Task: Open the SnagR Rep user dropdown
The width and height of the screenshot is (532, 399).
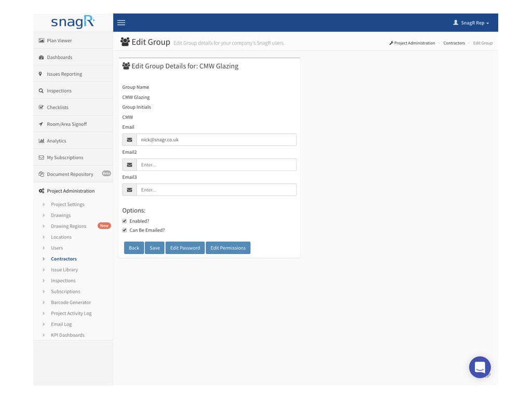Action: 471,23
